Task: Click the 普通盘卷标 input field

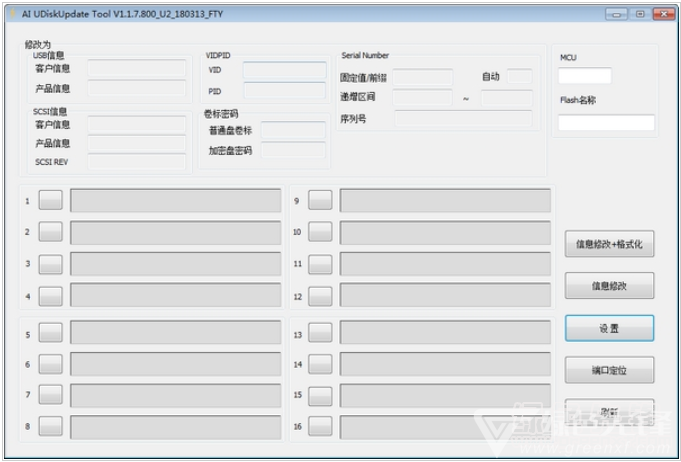Action: pyautogui.click(x=293, y=130)
